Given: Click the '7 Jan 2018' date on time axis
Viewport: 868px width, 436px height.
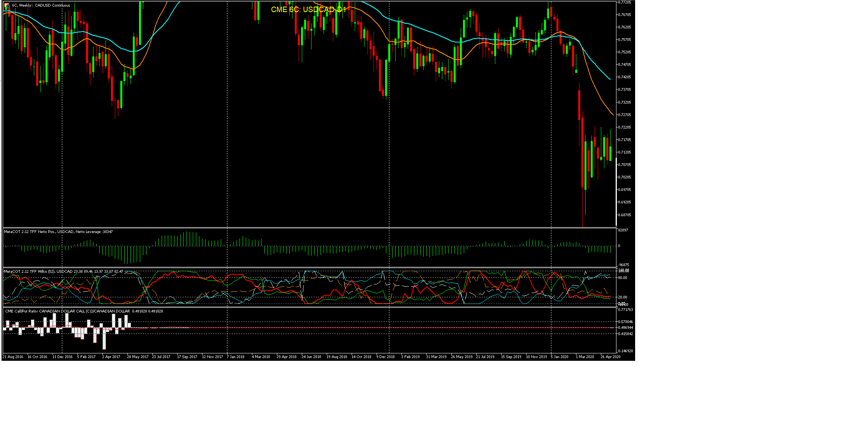Looking at the screenshot, I should (236, 357).
